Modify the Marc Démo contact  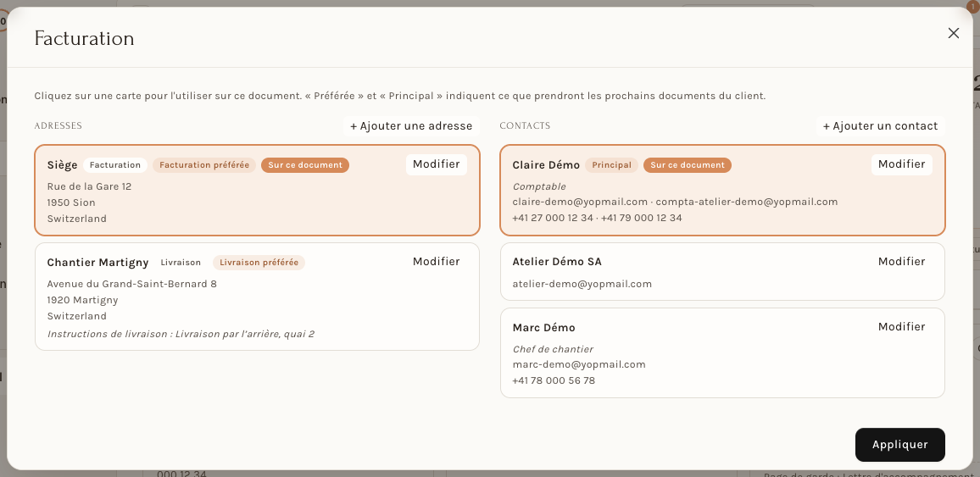pos(901,326)
